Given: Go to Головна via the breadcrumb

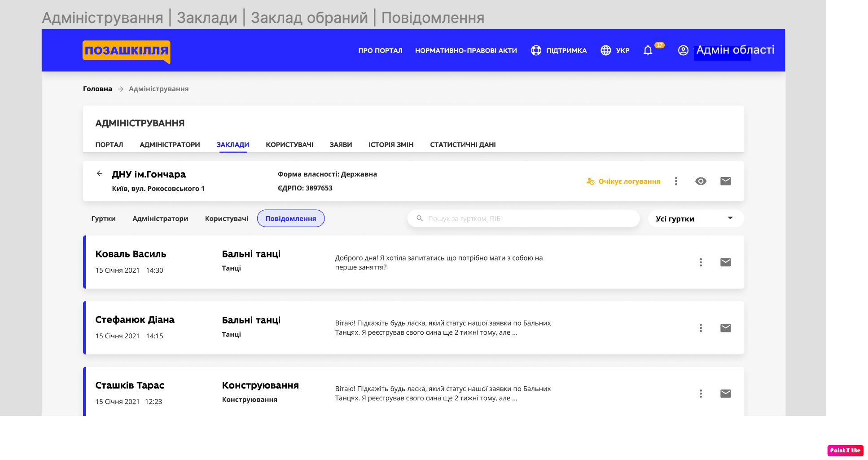Looking at the screenshot, I should (97, 88).
